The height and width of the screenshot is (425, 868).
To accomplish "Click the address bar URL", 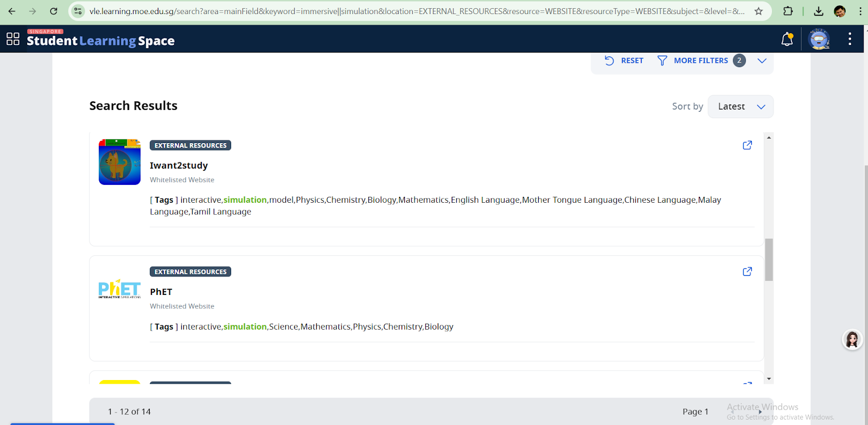I will [417, 11].
